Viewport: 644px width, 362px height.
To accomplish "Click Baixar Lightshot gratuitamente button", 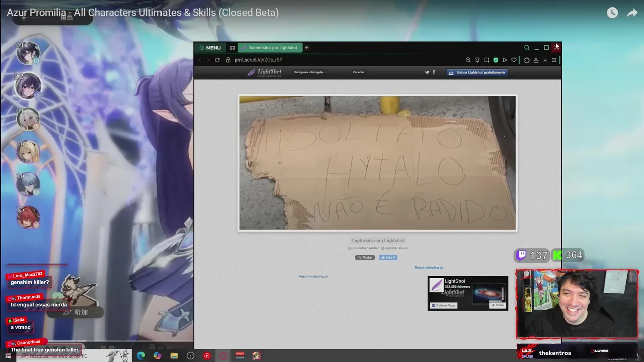I will coord(477,72).
